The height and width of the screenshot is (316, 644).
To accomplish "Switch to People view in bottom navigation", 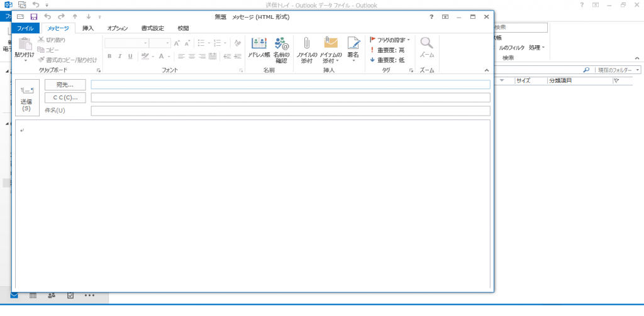I will pyautogui.click(x=52, y=295).
